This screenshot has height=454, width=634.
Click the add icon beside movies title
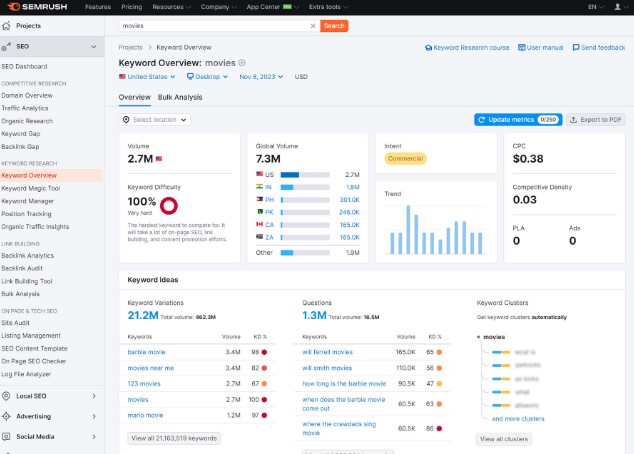[242, 62]
